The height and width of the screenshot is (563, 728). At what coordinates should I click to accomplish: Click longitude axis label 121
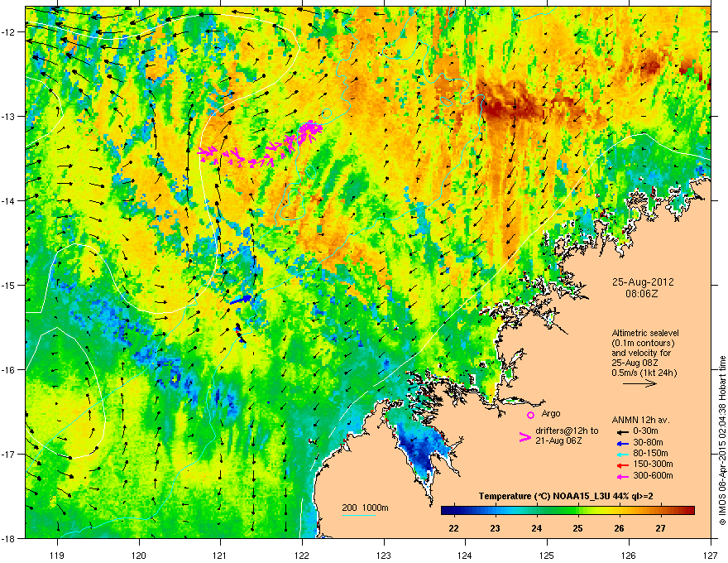(221, 555)
